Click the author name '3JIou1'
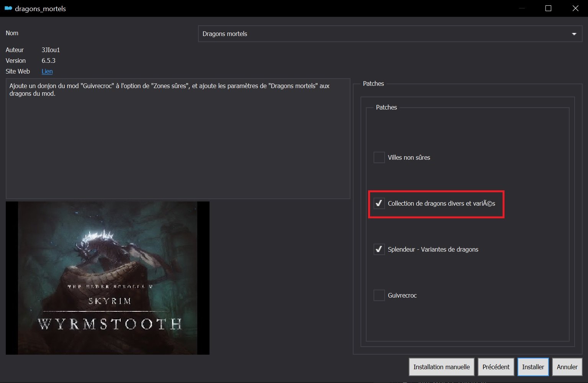588x383 pixels. click(51, 50)
